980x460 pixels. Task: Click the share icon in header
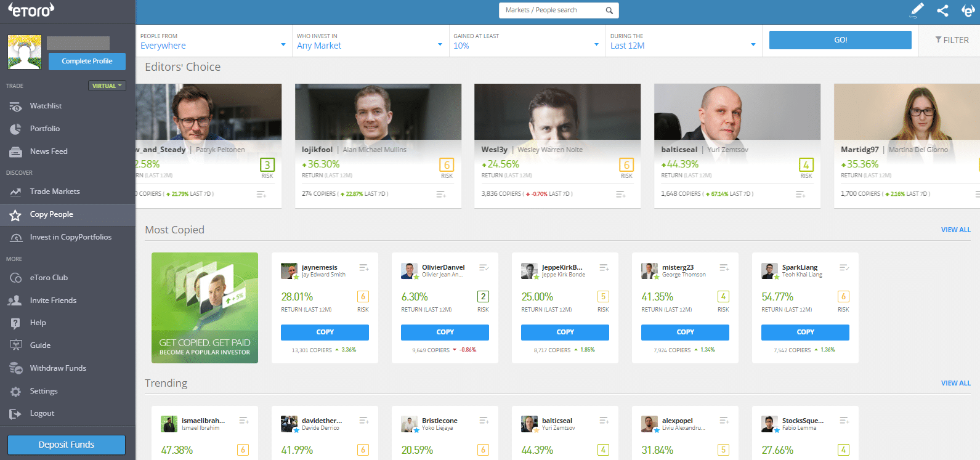point(942,10)
